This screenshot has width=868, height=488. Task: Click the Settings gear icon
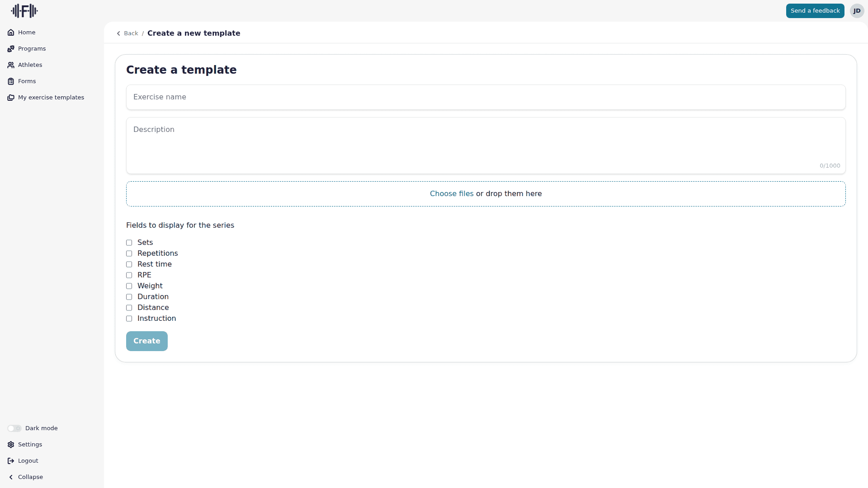[x=11, y=445]
